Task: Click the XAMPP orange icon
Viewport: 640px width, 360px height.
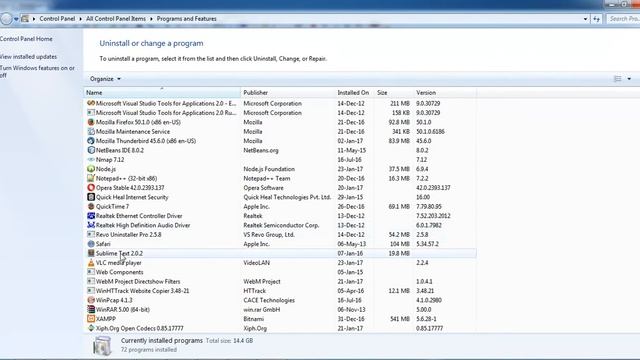Action: pos(91,319)
